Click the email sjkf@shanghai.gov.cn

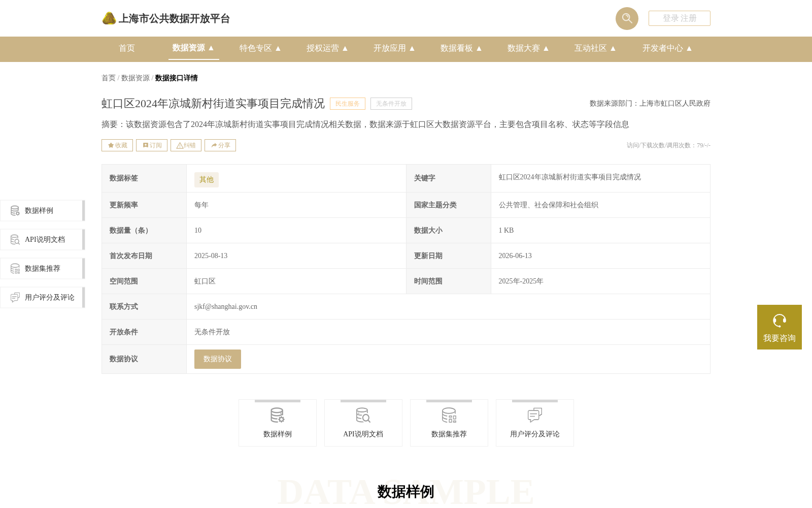pyautogui.click(x=226, y=307)
